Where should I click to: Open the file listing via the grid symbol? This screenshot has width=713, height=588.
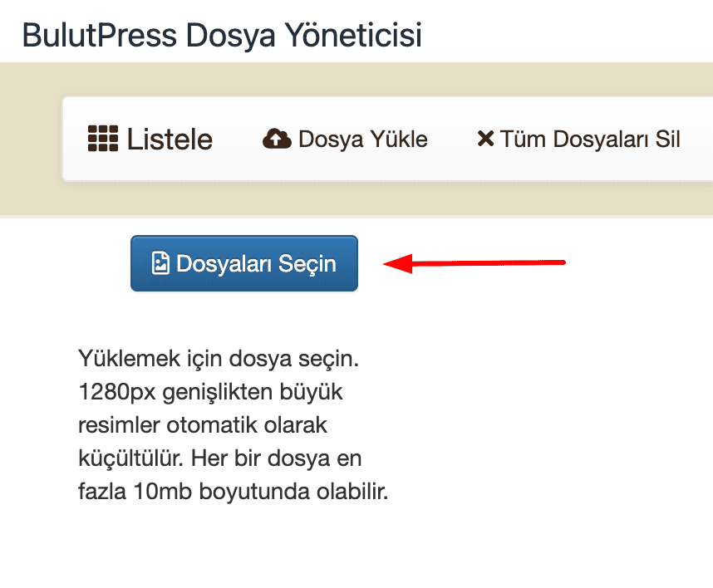103,139
